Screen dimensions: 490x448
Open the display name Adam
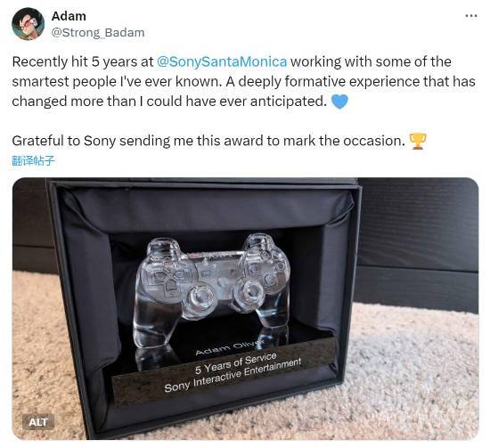[x=69, y=16]
